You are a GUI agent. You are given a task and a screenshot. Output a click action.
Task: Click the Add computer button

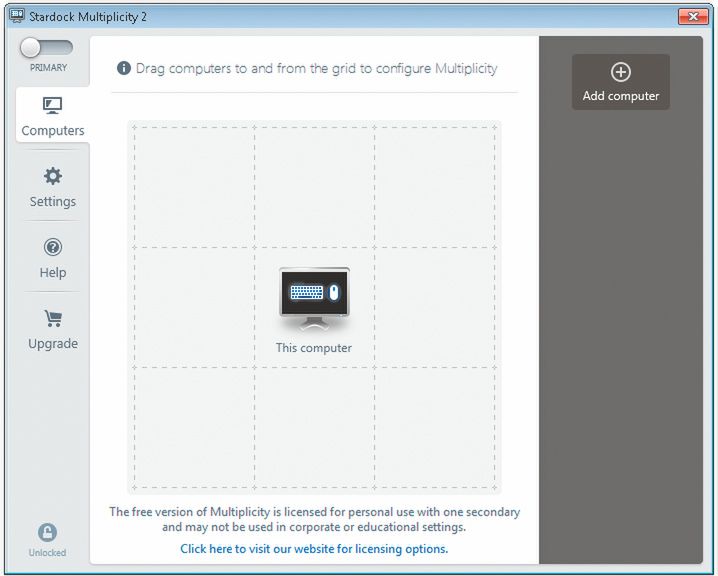tap(620, 82)
